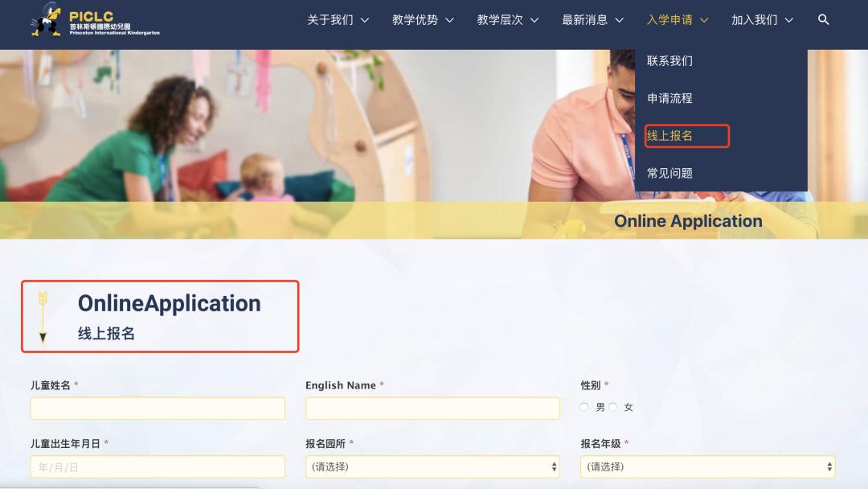
Task: Open the 加入我们 menu
Action: tap(755, 19)
